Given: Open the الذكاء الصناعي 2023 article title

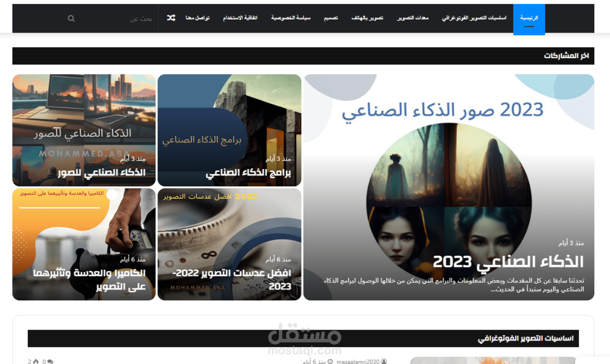Looking at the screenshot, I should pyautogui.click(x=508, y=262).
